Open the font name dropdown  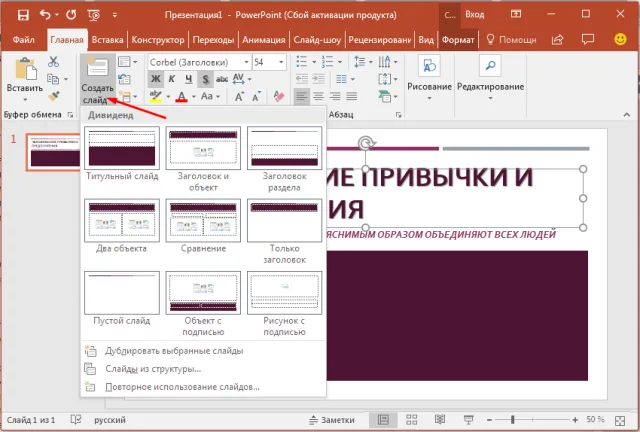click(247, 62)
